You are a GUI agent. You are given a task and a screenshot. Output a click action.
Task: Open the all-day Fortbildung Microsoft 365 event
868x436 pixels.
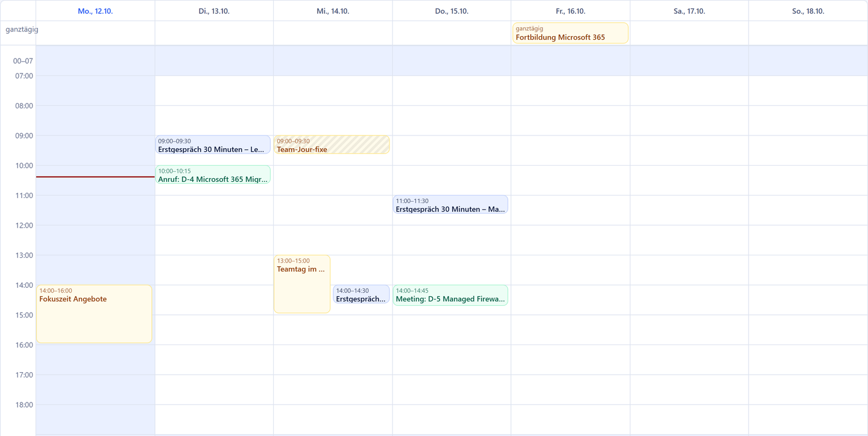point(570,33)
